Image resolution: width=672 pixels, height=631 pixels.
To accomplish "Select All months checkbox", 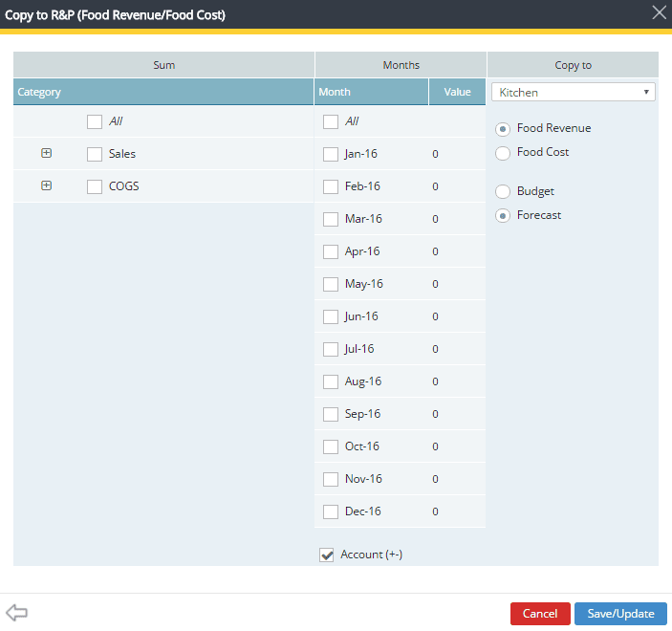I will coord(331,121).
